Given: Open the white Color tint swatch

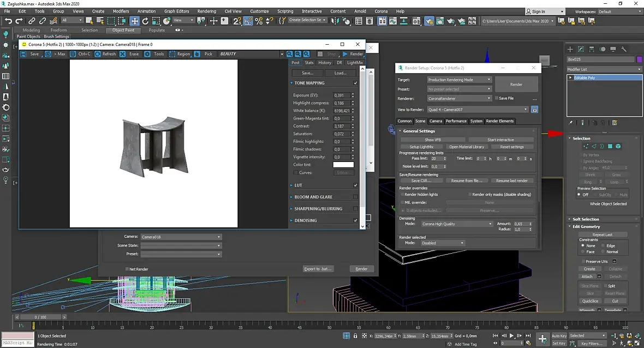Looking at the screenshot, I should point(343,165).
